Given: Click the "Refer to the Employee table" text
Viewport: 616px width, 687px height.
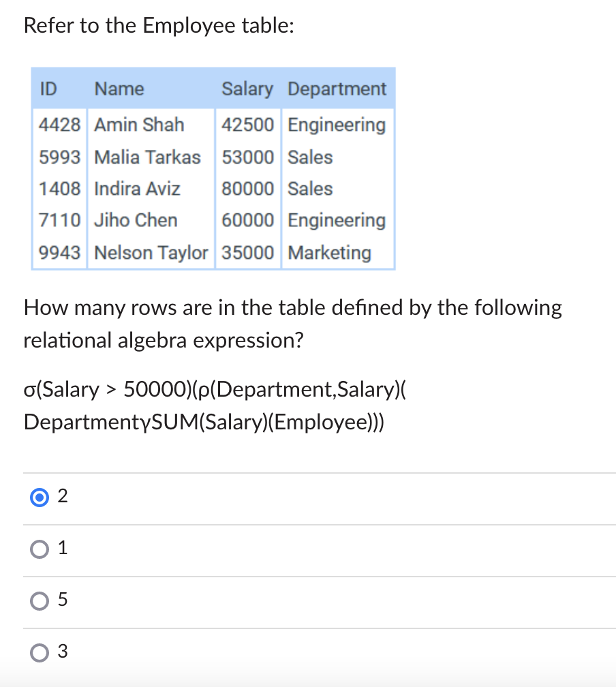Looking at the screenshot, I should pyautogui.click(x=159, y=26).
